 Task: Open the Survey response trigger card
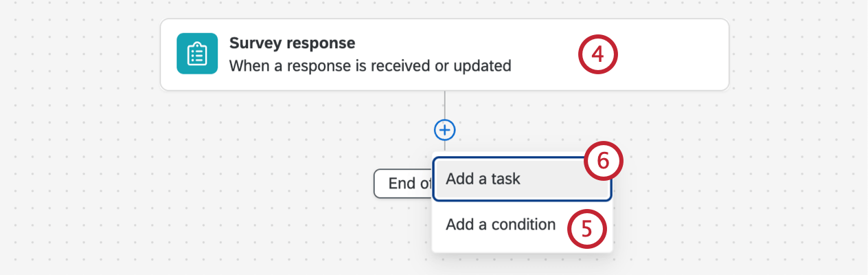(444, 55)
